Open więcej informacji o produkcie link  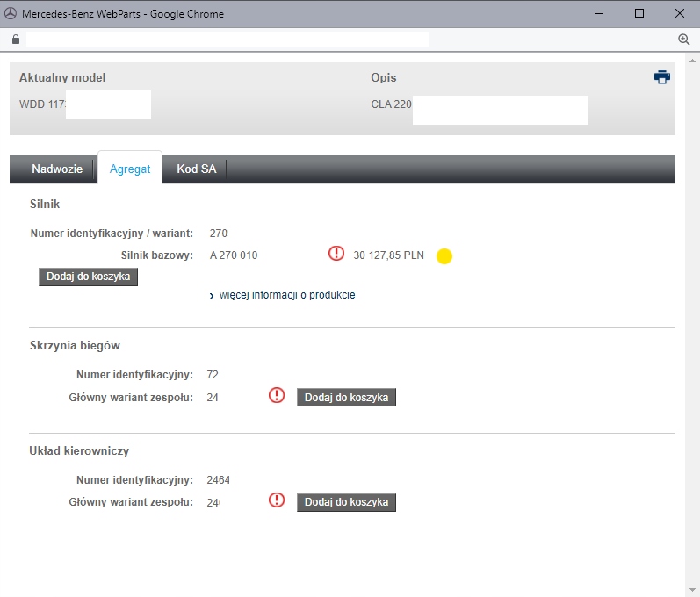[287, 295]
